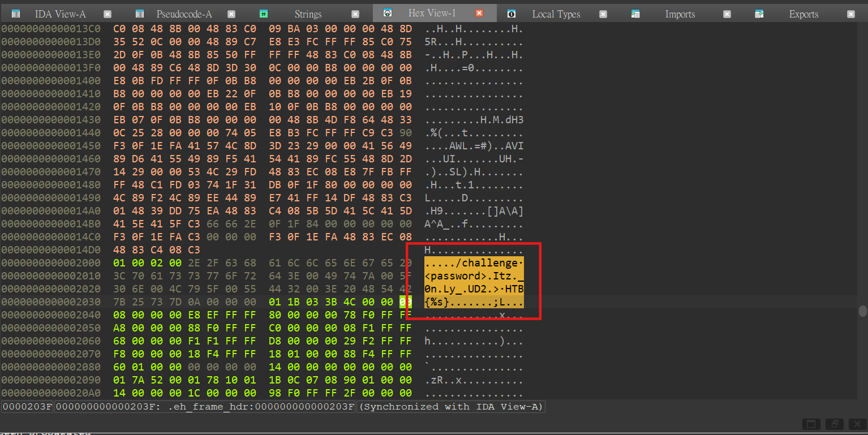Click the first window-layout button in bottom-right corner
The width and height of the screenshot is (868, 435).
pos(811,424)
